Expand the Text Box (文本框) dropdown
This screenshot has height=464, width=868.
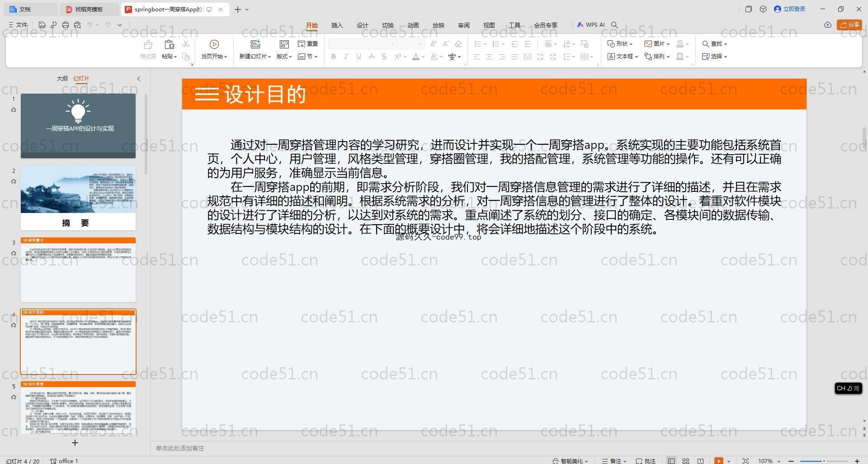[x=623, y=57]
